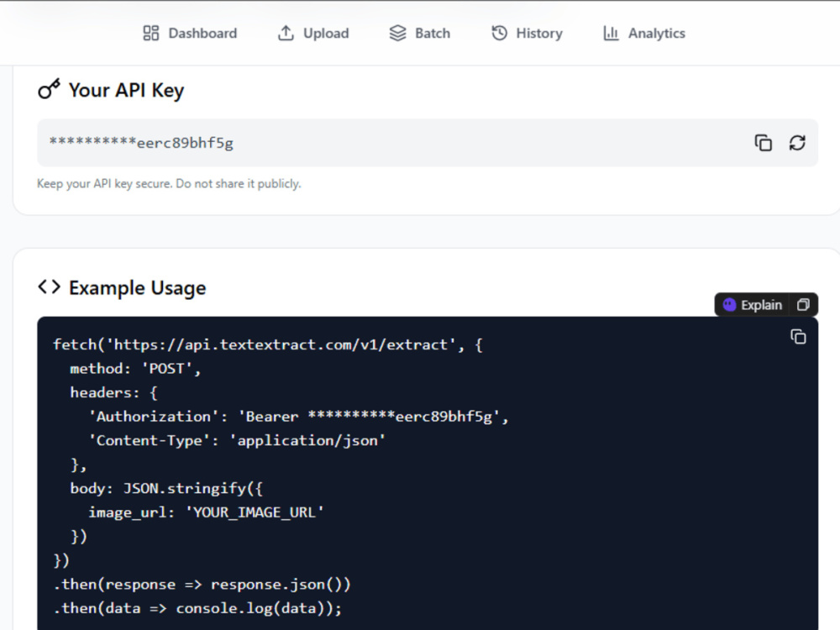
Task: Click the "Example Usage" heading
Action: click(x=137, y=288)
